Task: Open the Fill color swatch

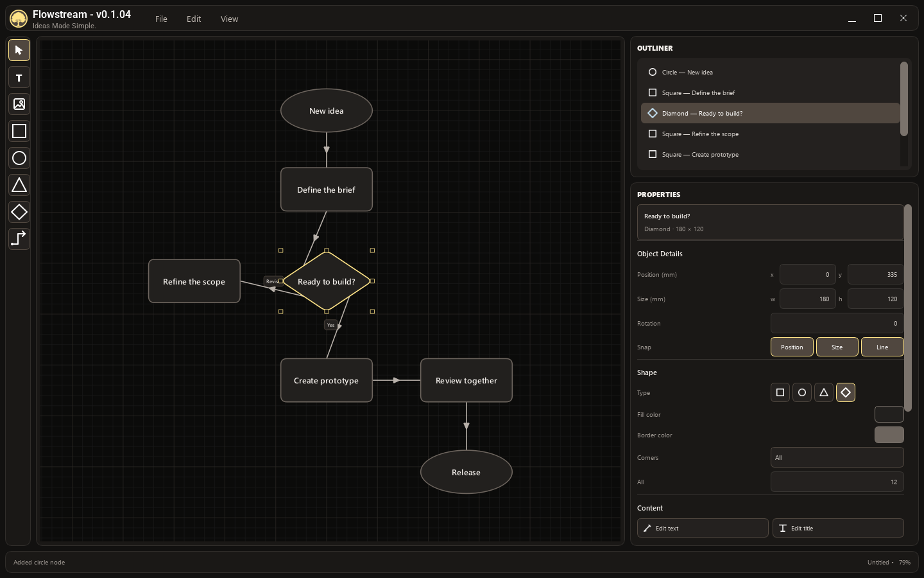Action: coord(889,414)
